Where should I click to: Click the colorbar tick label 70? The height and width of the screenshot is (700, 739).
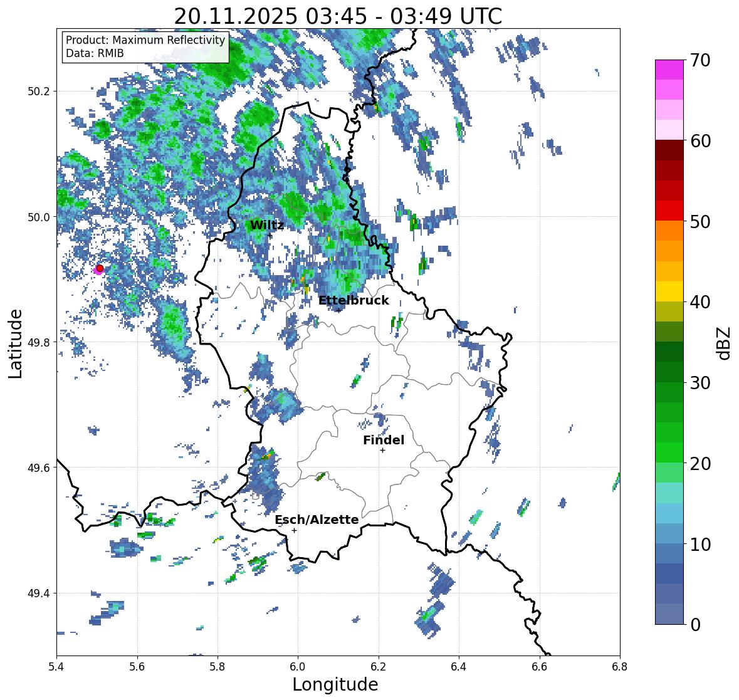(700, 60)
